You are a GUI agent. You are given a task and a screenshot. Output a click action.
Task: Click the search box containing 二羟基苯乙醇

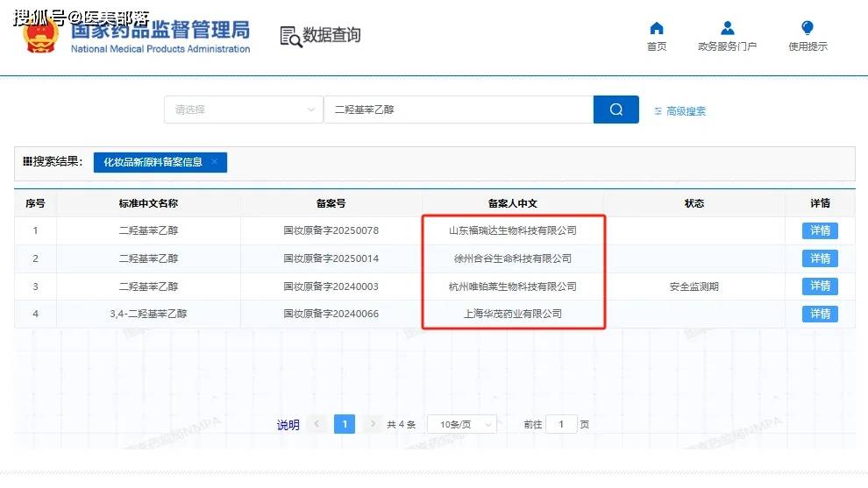[459, 110]
